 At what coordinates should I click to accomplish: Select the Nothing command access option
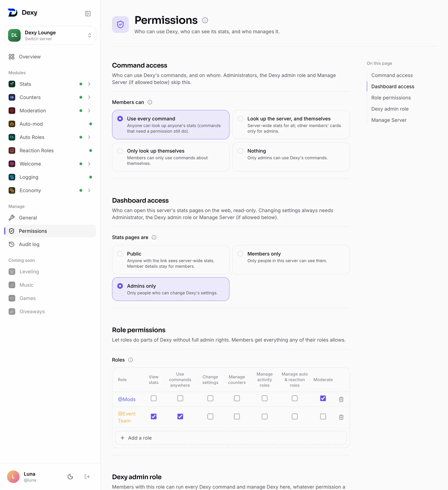(x=291, y=157)
